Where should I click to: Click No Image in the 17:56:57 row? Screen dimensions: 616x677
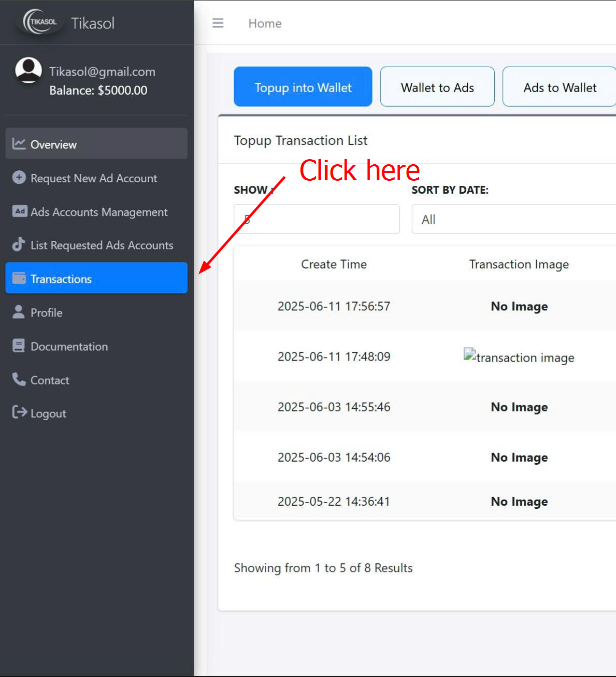click(519, 306)
